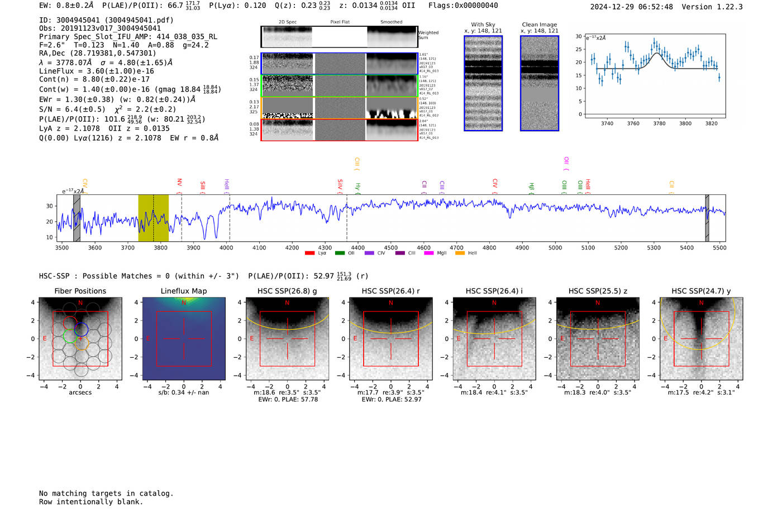
Task: Click the Version 1.22.3 label
Action: [x=712, y=7]
